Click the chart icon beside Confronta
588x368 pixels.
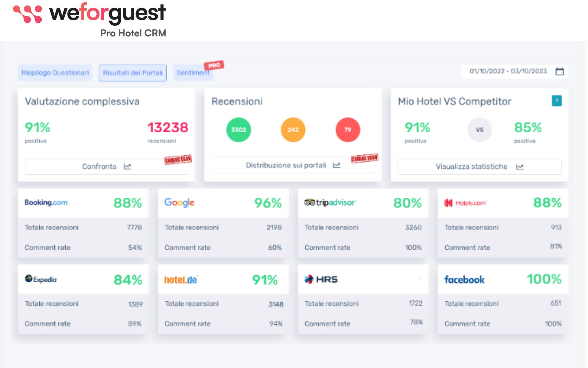pos(127,167)
